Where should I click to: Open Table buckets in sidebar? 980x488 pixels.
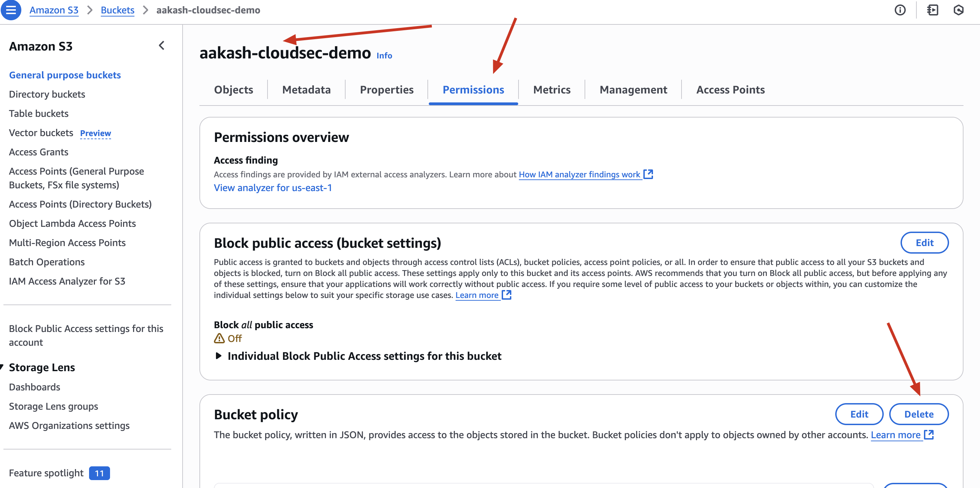point(39,113)
